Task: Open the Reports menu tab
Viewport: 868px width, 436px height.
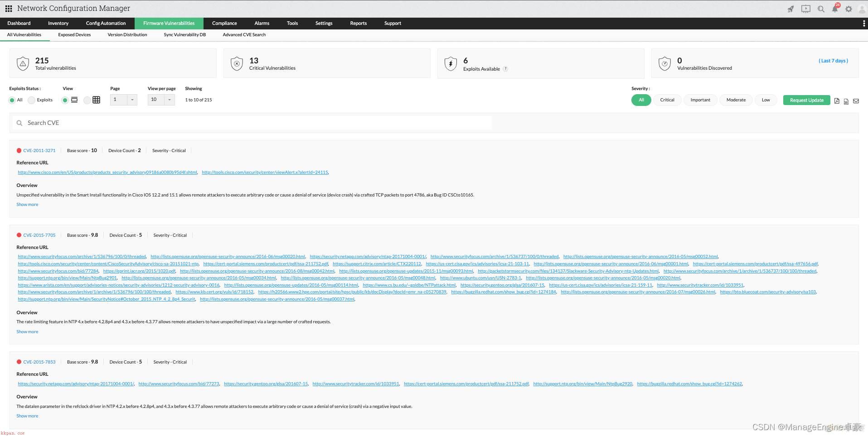Action: pyautogui.click(x=359, y=24)
